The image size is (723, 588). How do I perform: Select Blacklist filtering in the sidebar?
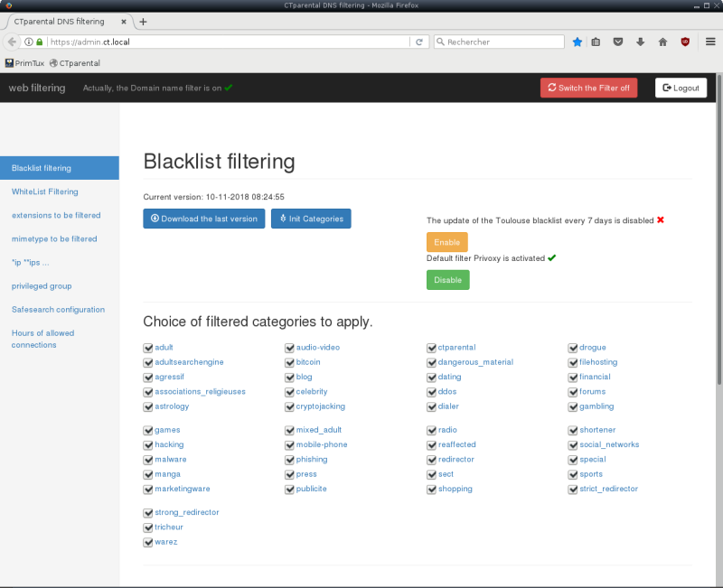pos(60,168)
